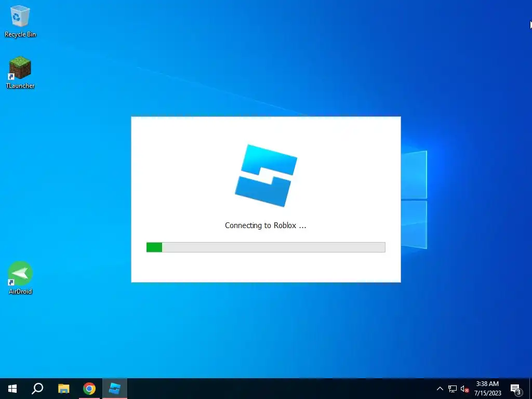Show hidden system tray icons
The width and height of the screenshot is (532, 399).
tap(440, 389)
